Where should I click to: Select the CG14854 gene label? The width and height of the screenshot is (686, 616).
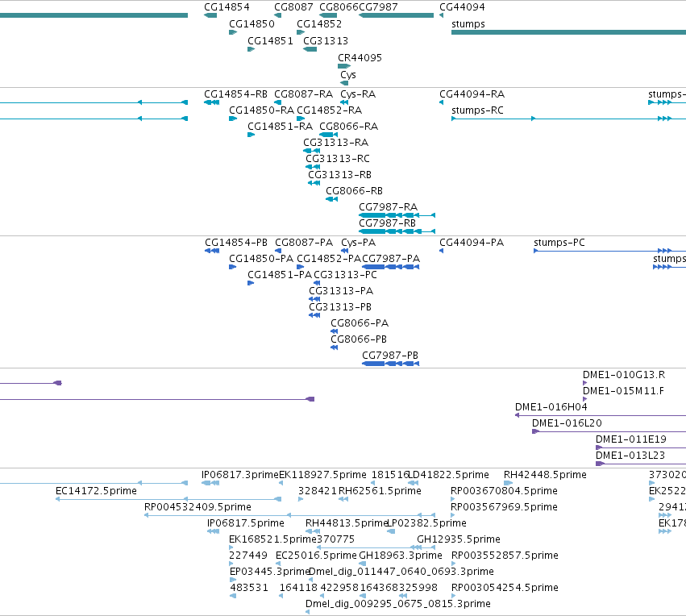point(227,7)
